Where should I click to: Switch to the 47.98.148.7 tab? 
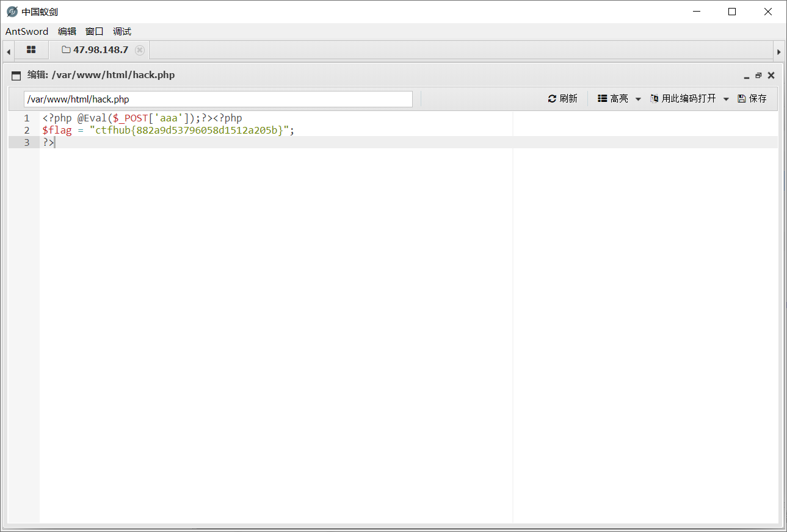[x=101, y=50]
